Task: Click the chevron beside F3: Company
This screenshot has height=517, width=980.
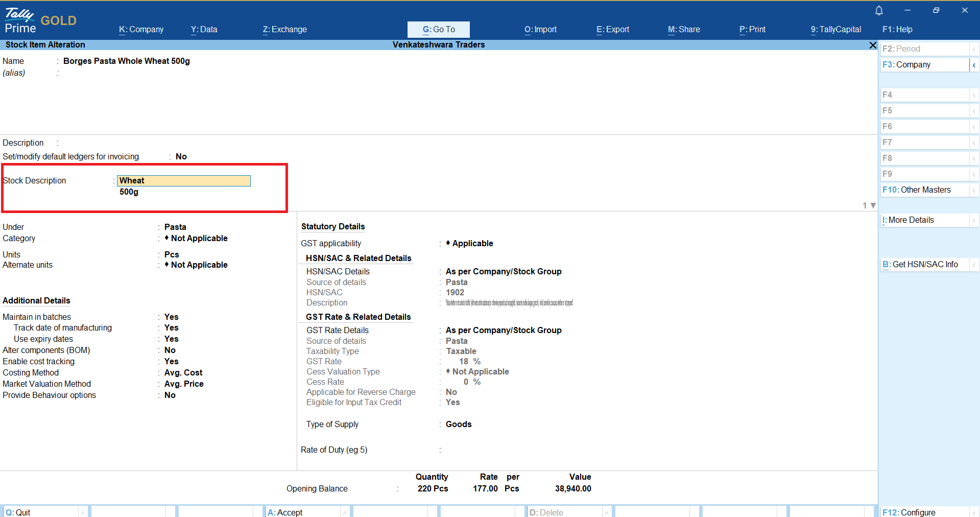Action: (x=974, y=65)
